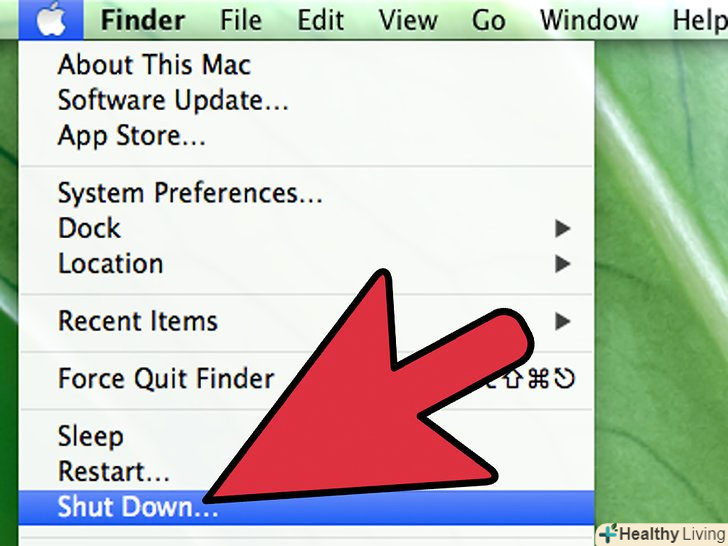Open the Finder menu
The height and width of the screenshot is (546, 728).
pos(143,20)
